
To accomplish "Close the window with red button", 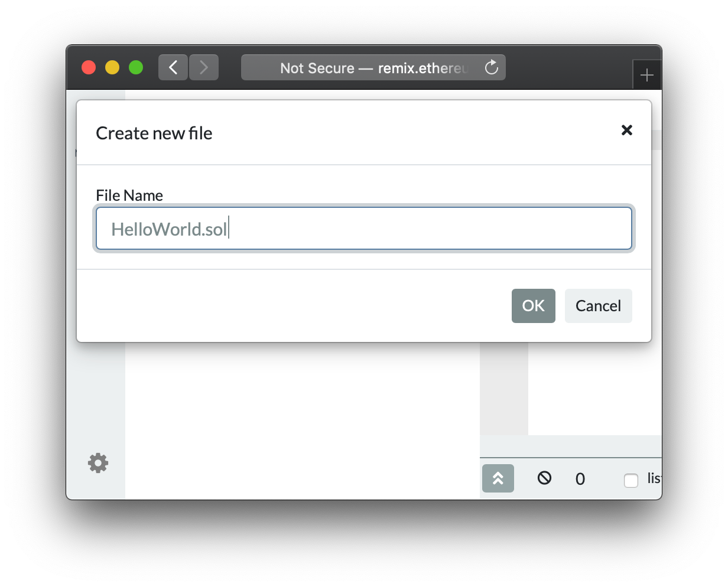I will point(89,68).
